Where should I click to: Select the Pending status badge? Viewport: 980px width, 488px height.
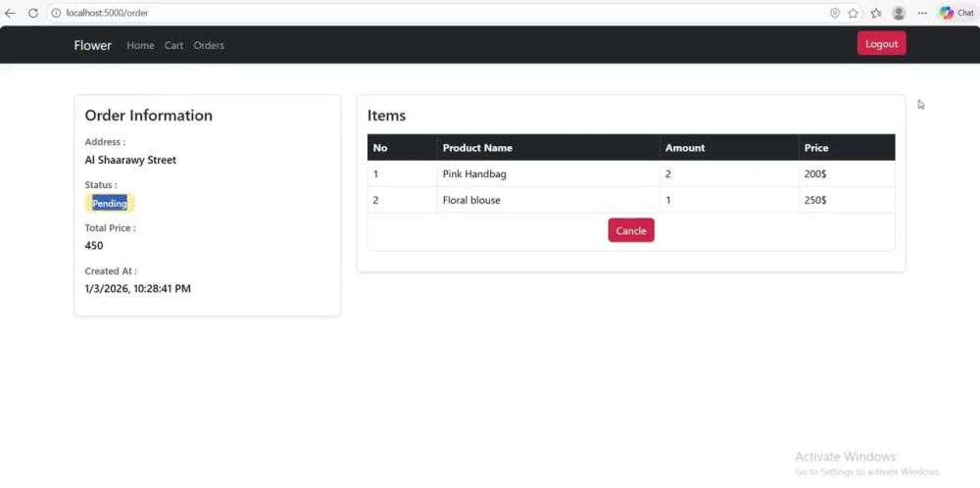[x=110, y=203]
